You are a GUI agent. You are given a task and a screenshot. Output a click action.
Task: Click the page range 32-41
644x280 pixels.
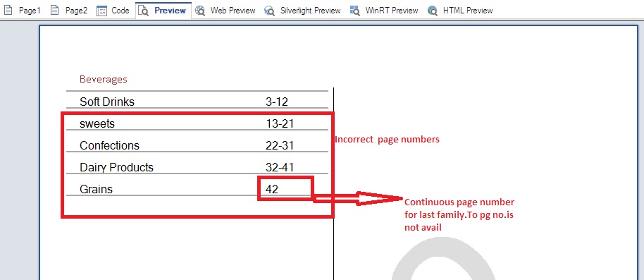coord(280,167)
